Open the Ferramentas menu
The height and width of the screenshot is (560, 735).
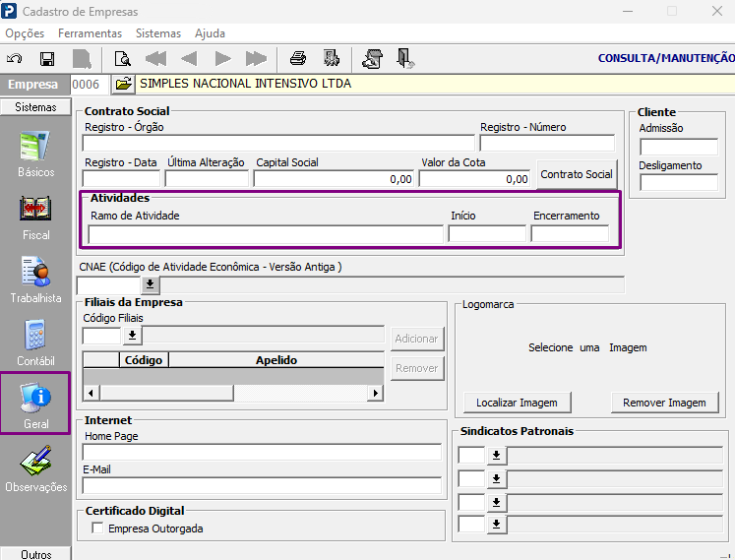[90, 33]
